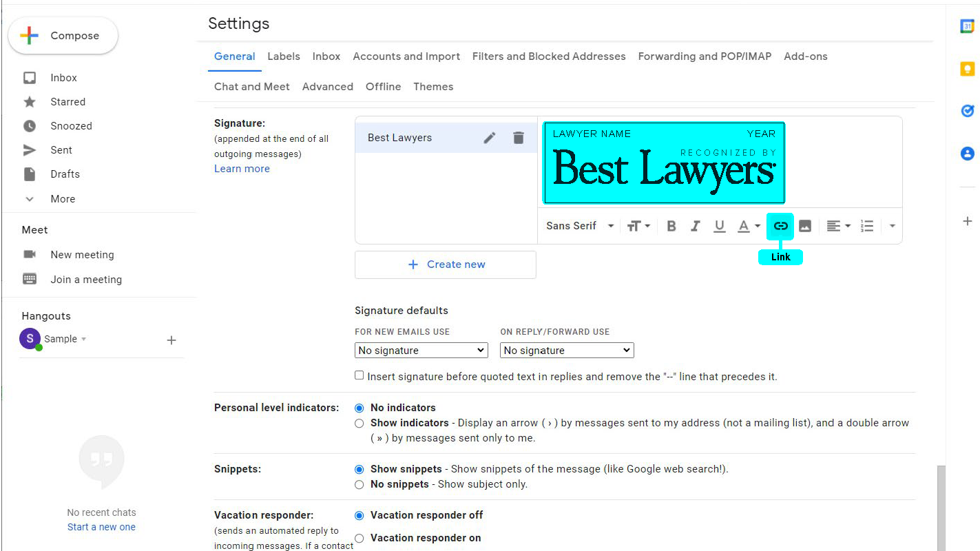Open the Google Keep side panel

(967, 68)
